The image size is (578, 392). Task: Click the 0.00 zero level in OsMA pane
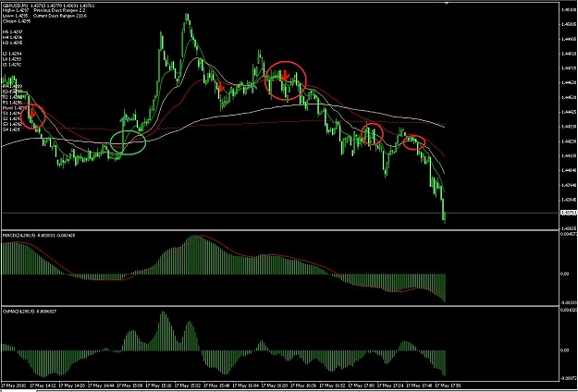coord(564,350)
